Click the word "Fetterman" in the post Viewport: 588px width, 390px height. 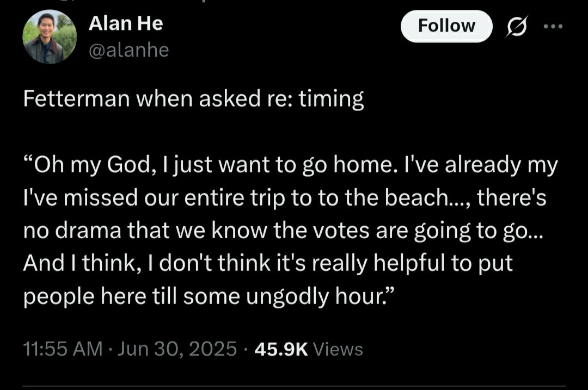[x=77, y=98]
